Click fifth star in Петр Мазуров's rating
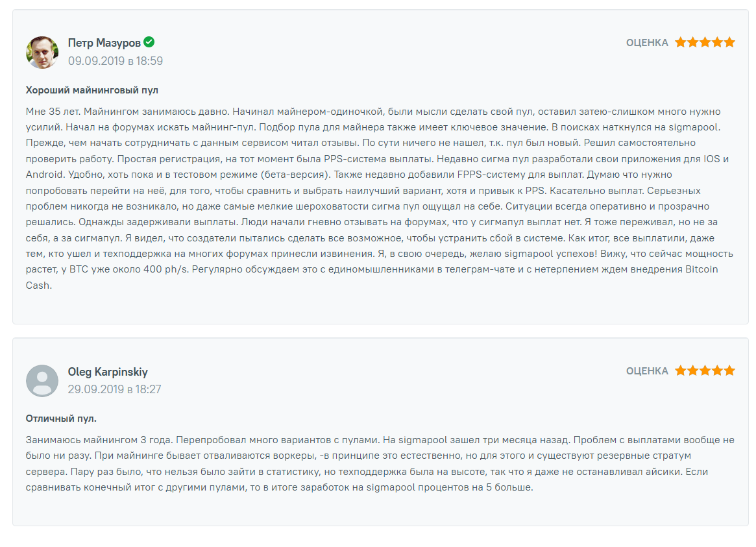 (729, 42)
